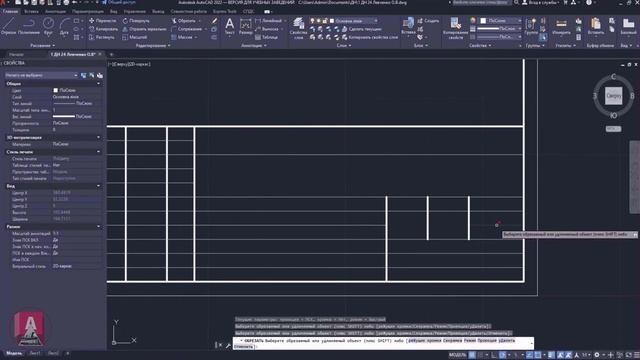Switch to the Модель layout tab
Screen dimensions: 640x360
14,353
